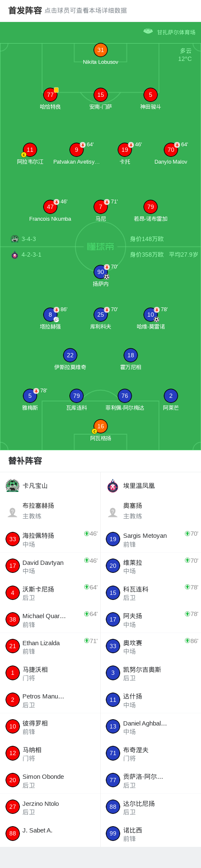Select substitute 海拉佩特扬 number 33
The width and height of the screenshot is (201, 868).
tap(13, 539)
